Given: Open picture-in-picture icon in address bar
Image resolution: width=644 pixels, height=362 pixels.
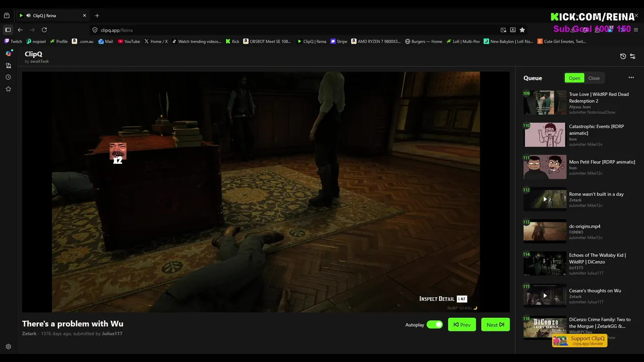Looking at the screenshot, I should [503, 30].
